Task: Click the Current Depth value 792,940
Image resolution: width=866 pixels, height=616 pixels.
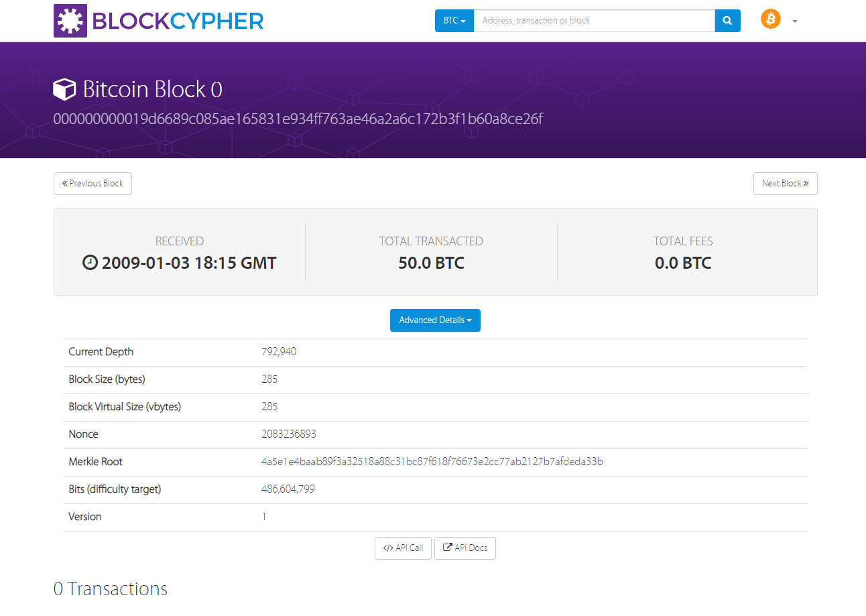Action: [279, 352]
